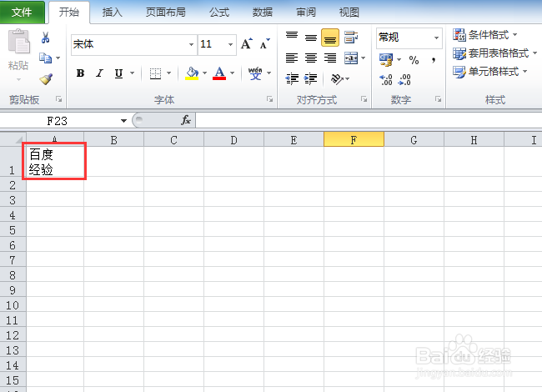
Task: Open 条件格式 conditional formatting
Action: (x=485, y=34)
